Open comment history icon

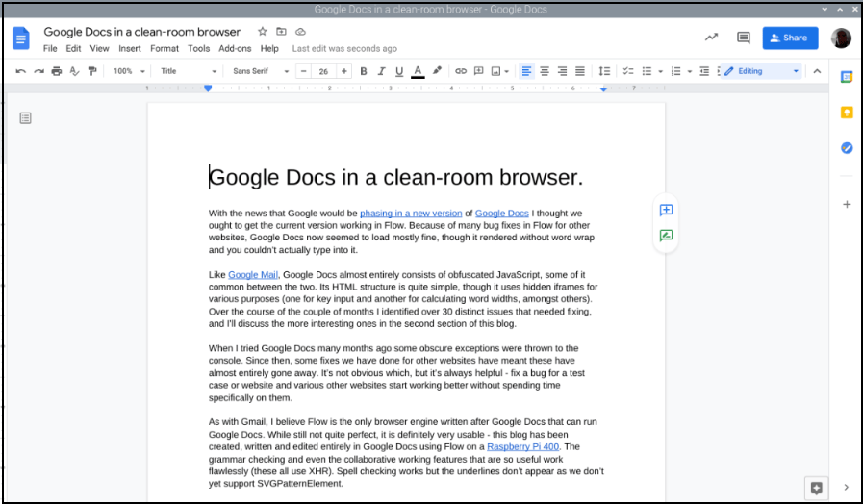[x=743, y=38]
